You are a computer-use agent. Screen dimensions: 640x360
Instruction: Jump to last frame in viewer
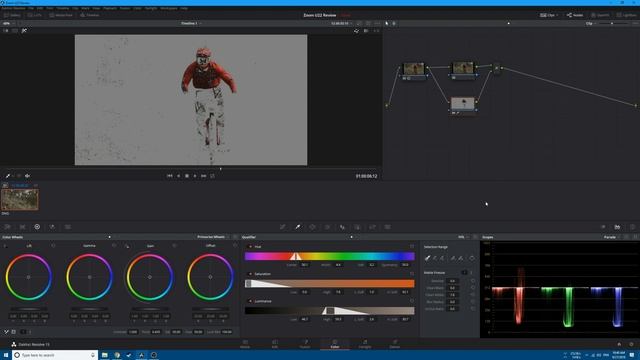203,176
